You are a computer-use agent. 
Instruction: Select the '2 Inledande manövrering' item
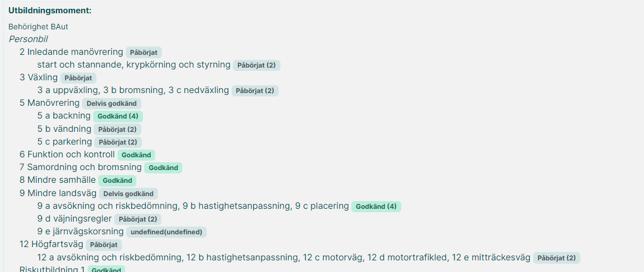(71, 52)
